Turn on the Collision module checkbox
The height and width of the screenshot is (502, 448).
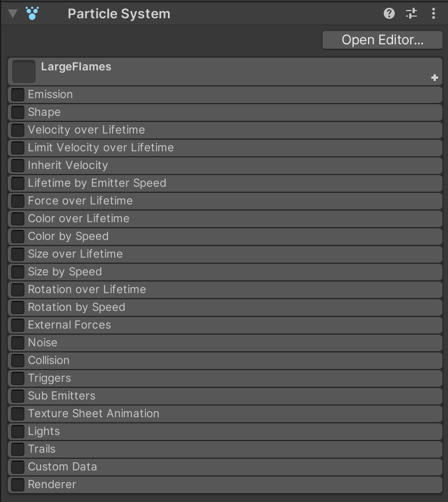point(18,361)
